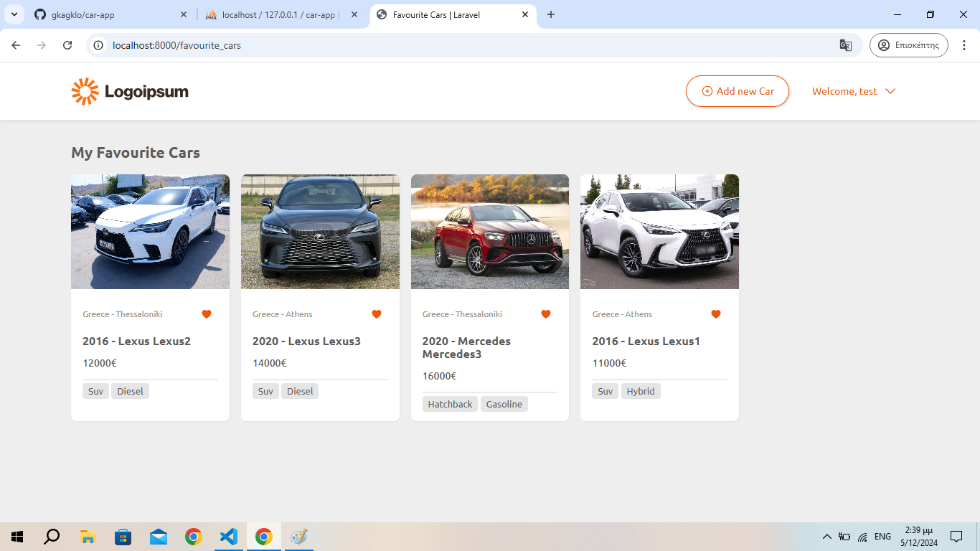This screenshot has height=551, width=980.
Task: Open the Mail app on taskbar
Action: click(x=159, y=537)
